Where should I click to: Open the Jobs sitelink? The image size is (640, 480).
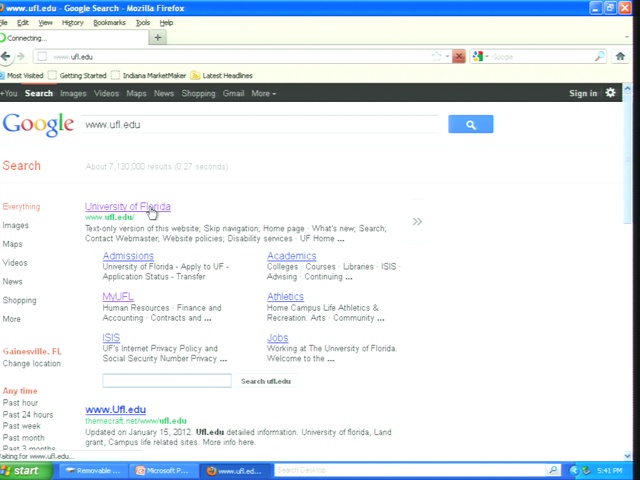278,338
